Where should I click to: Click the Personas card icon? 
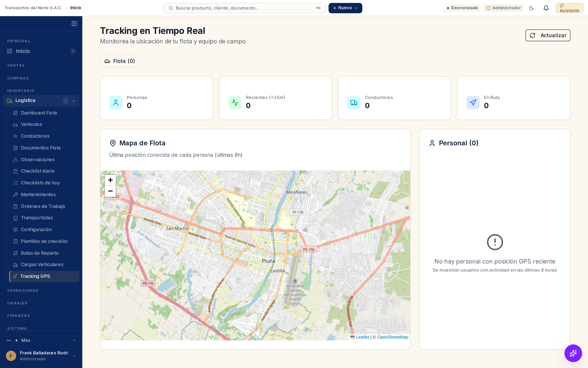116,103
